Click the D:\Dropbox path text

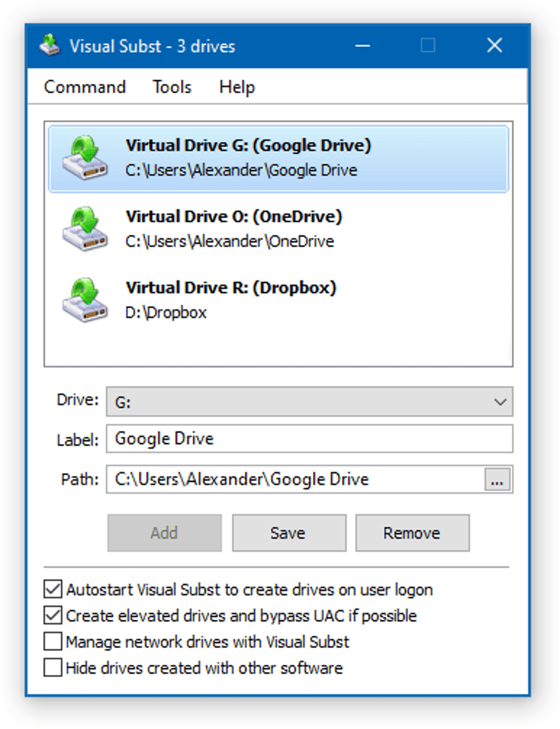166,313
